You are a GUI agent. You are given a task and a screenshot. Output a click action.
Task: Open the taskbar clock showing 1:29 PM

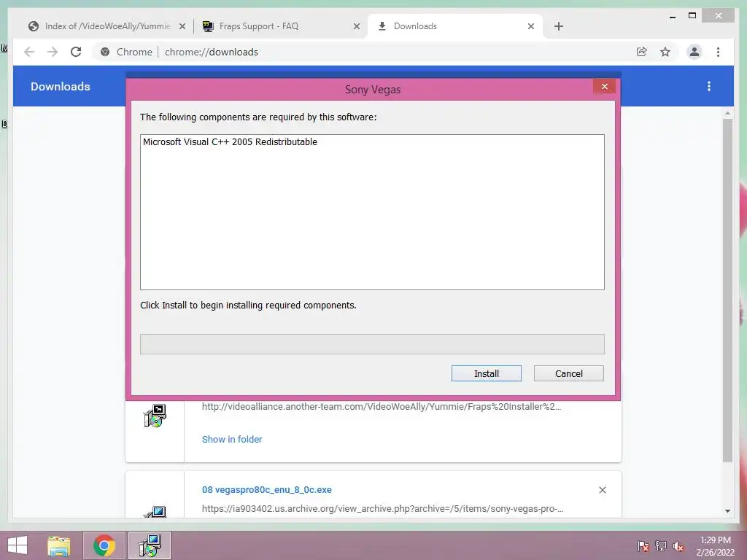pos(715,546)
